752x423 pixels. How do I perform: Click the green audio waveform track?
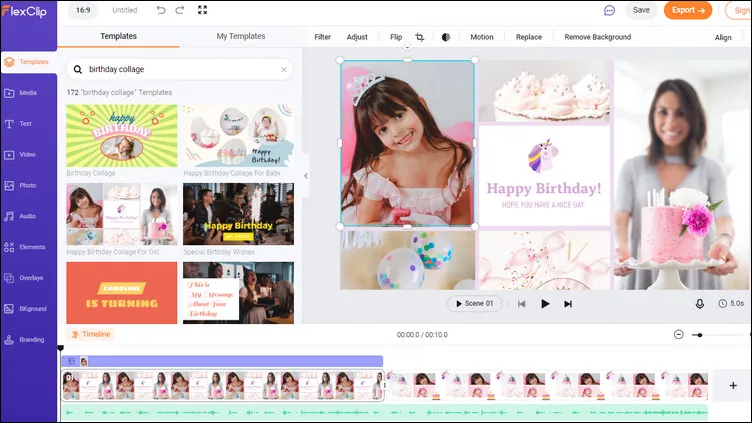tap(385, 412)
